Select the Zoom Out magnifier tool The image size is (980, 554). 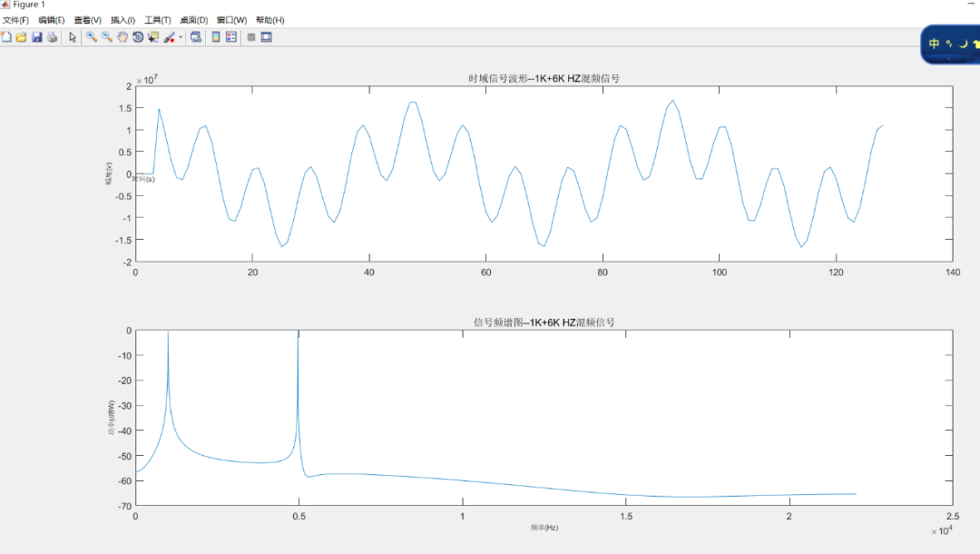pyautogui.click(x=107, y=37)
